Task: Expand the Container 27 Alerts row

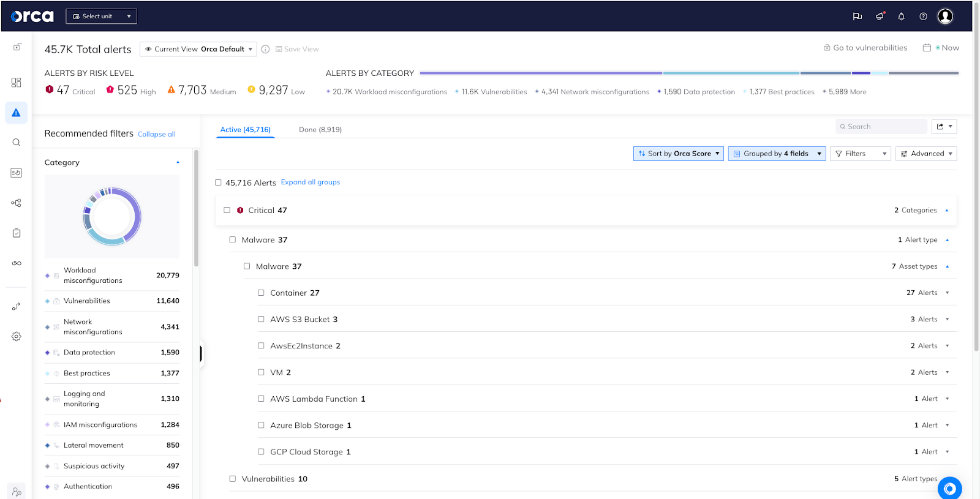Action: (x=947, y=293)
